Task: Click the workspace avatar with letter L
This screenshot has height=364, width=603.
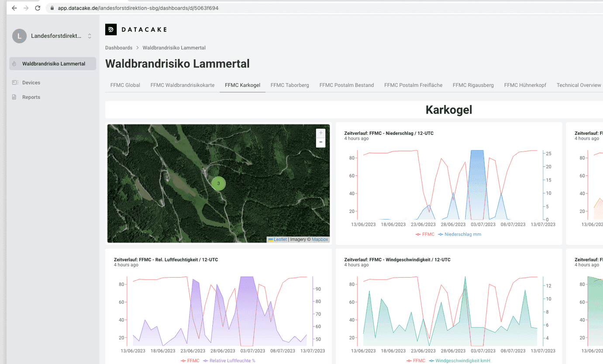Action: coord(19,36)
